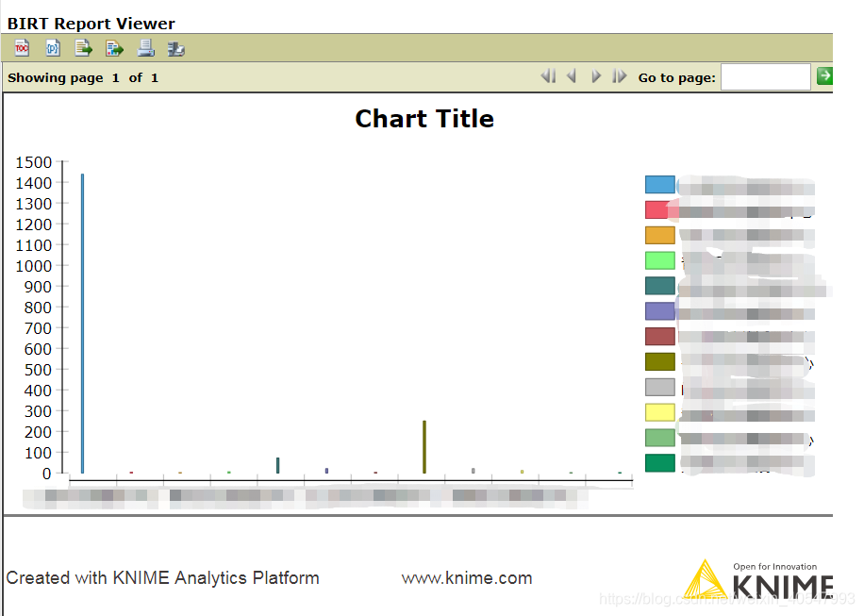Click the bottom dark green legend swatch
This screenshot has height=616, width=864.
pyautogui.click(x=660, y=463)
